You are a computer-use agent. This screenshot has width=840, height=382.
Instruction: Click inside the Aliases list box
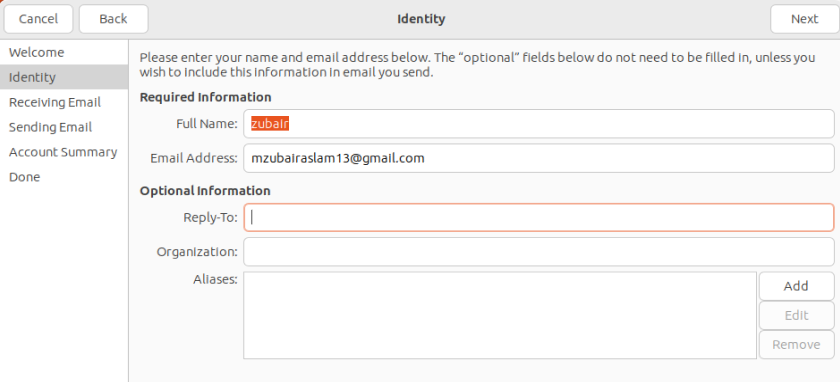tap(500, 315)
